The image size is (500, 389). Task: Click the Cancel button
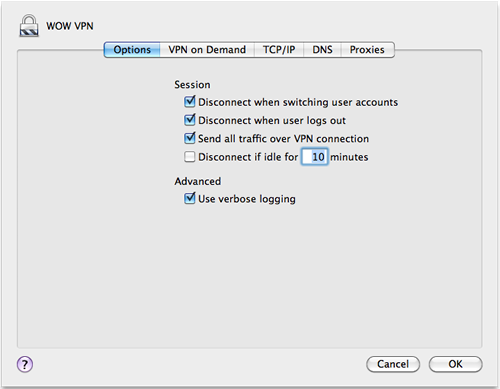(393, 364)
